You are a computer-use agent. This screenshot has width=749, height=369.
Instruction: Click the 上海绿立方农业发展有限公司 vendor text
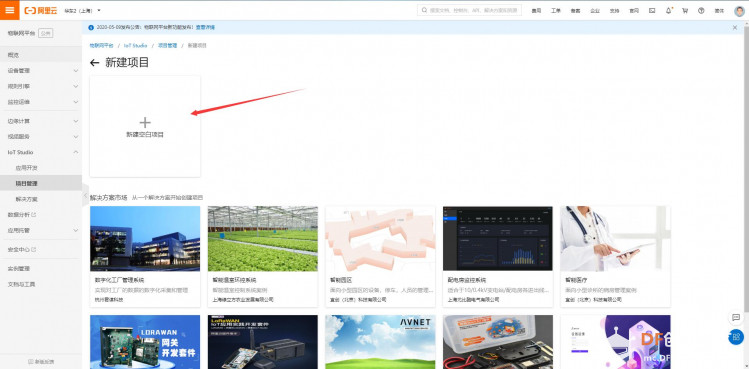(243, 300)
